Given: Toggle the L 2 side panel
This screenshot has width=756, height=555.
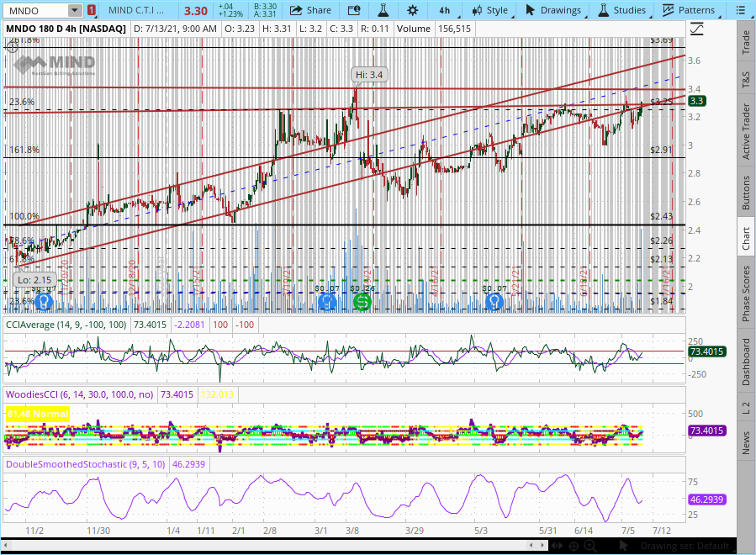Looking at the screenshot, I should 746,410.
